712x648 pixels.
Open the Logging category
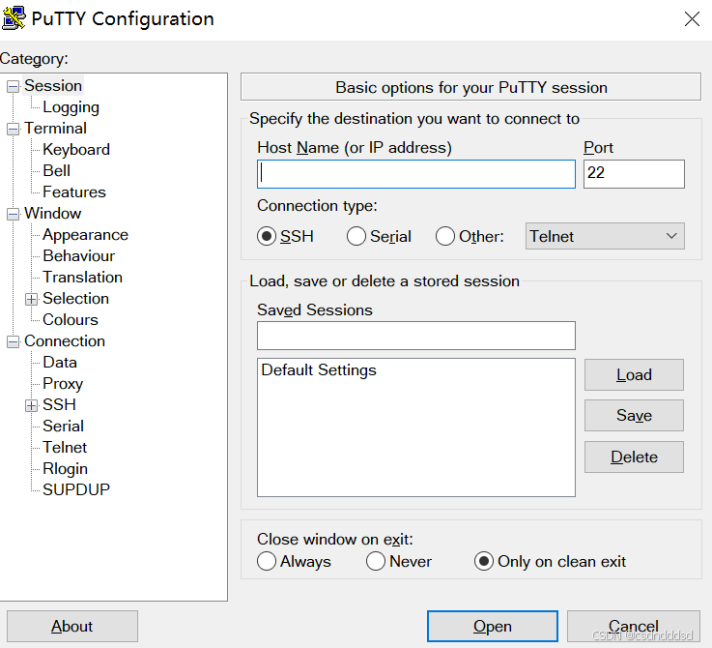point(70,107)
